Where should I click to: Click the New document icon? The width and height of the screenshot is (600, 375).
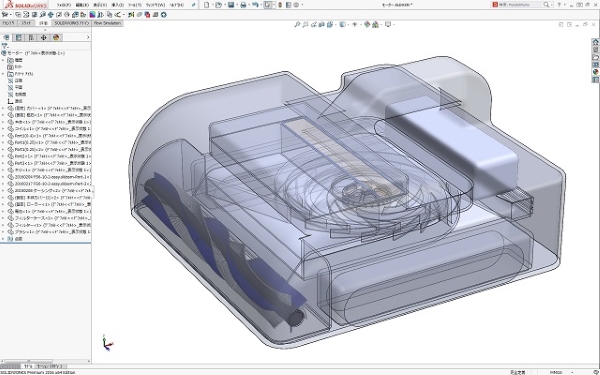[x=207, y=5]
